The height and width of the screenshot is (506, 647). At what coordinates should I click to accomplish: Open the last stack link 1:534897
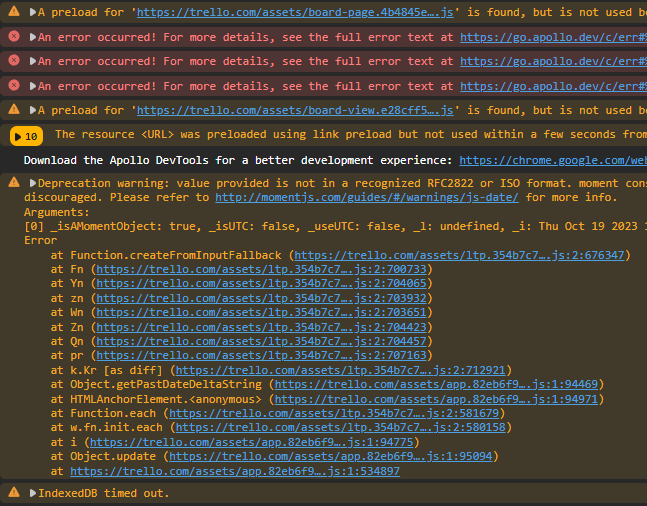point(235,471)
